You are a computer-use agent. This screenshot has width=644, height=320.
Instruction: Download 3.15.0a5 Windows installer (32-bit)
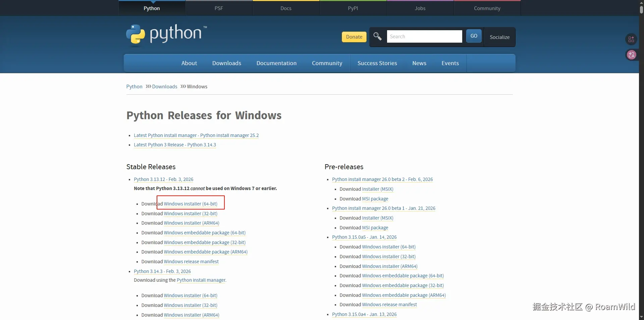[x=389, y=257]
